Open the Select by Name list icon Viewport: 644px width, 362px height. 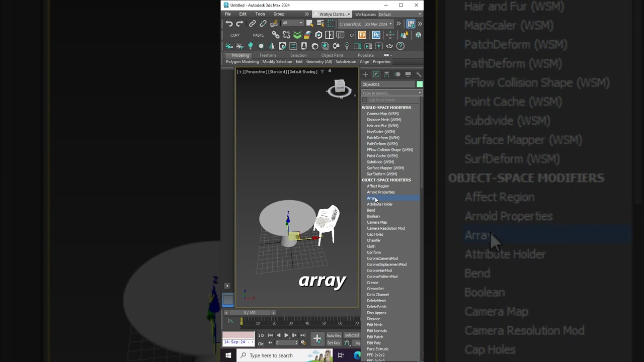(320, 24)
